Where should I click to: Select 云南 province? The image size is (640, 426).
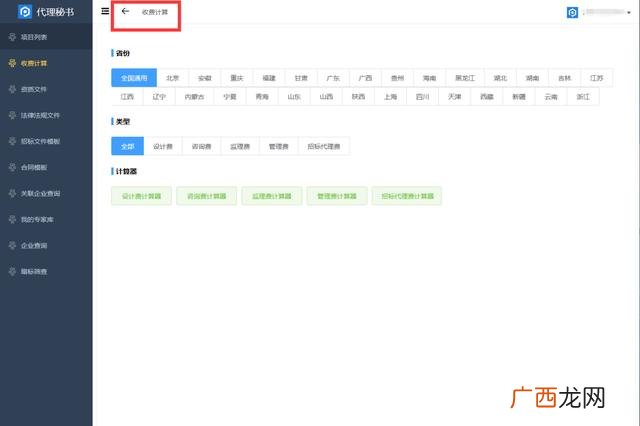coord(551,97)
